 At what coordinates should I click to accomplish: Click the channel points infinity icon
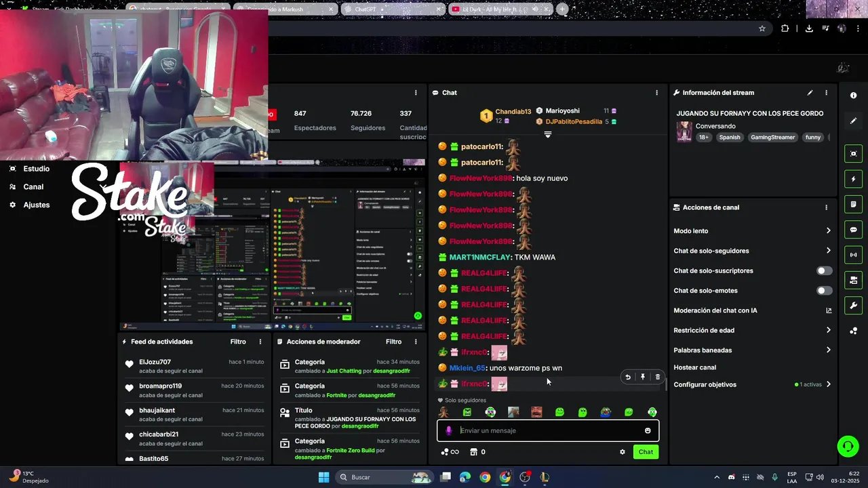[x=450, y=452]
